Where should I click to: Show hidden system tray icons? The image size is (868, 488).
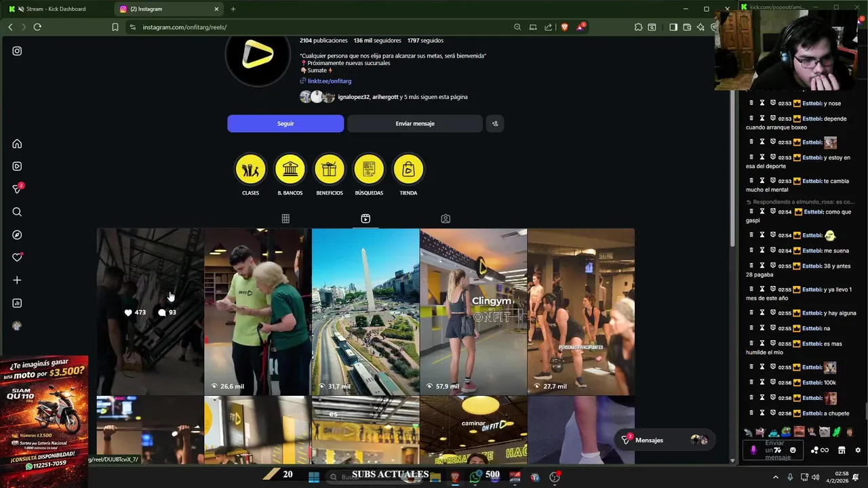(x=775, y=477)
